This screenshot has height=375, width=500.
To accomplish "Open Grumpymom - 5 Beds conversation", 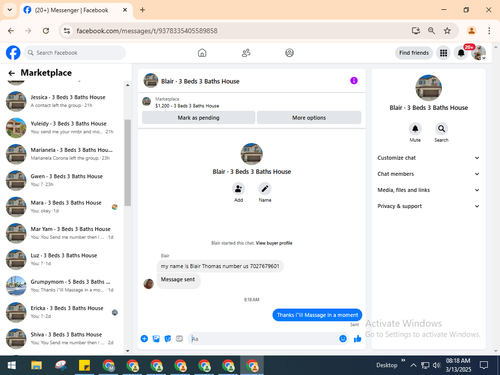I will tap(63, 286).
